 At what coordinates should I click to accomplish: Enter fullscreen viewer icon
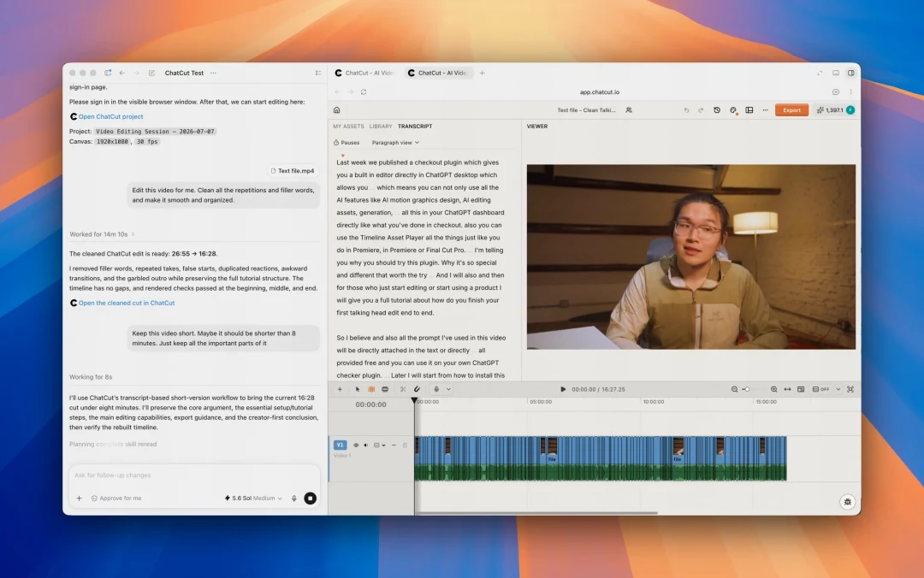[850, 389]
